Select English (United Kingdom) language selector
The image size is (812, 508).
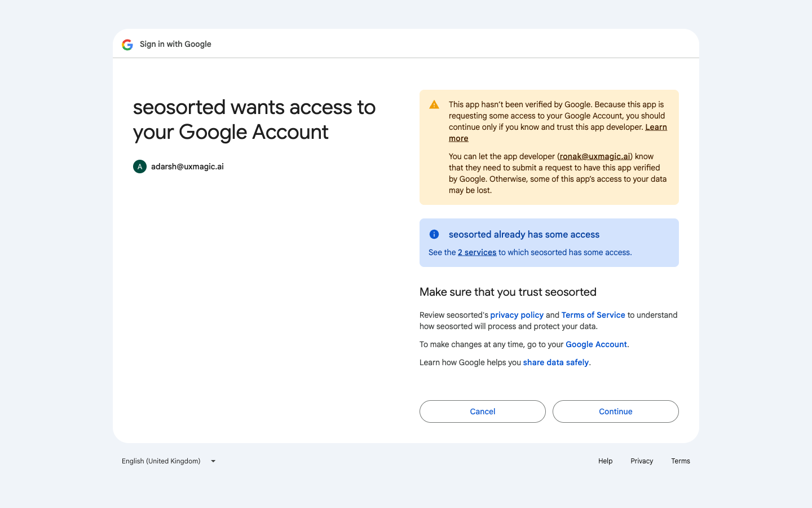(169, 461)
